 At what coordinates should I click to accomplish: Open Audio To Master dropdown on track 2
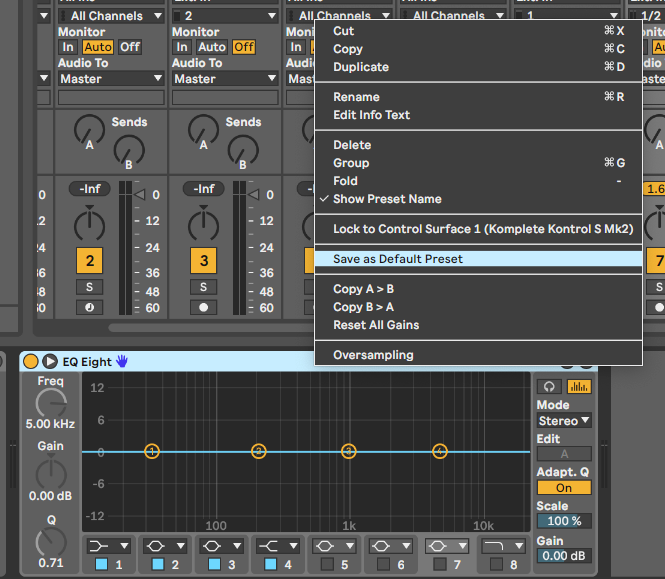click(111, 79)
